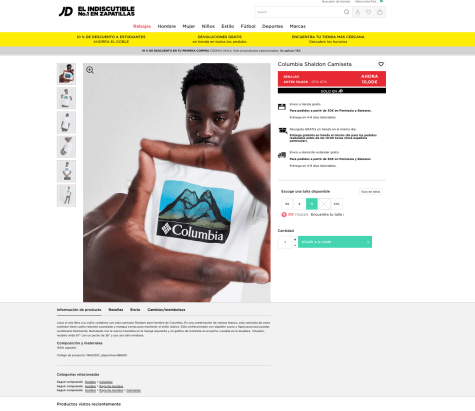The width and height of the screenshot is (475, 411).
Task: Open the wishlist heart in header
Action: pyautogui.click(x=368, y=12)
